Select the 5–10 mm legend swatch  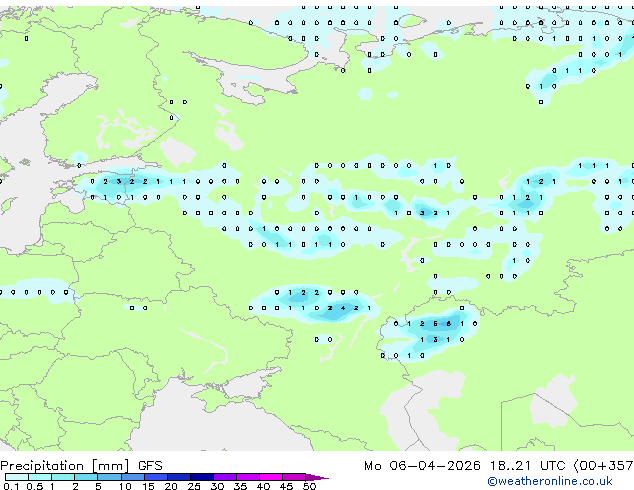pos(109,477)
